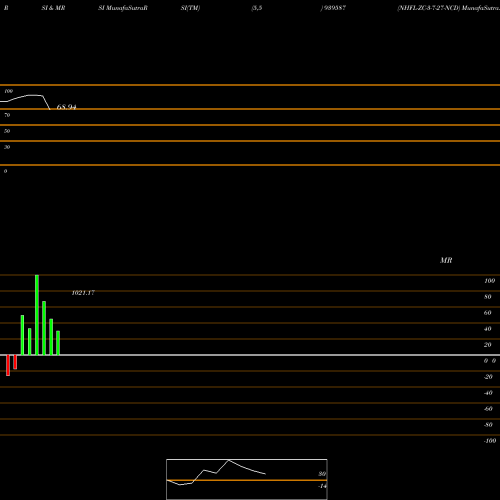500x500 pixels.
Task: Click the -80 label on MR axis
Action: point(488,425)
